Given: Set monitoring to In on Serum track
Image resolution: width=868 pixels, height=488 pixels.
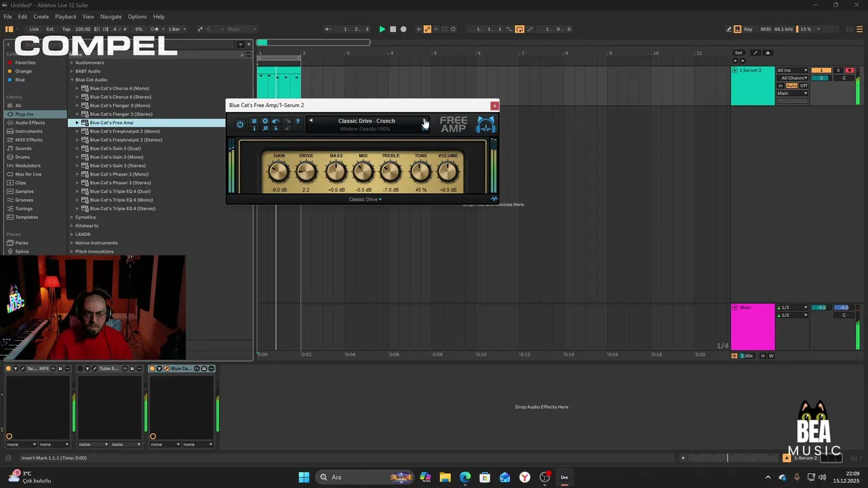Looking at the screenshot, I should (x=781, y=86).
